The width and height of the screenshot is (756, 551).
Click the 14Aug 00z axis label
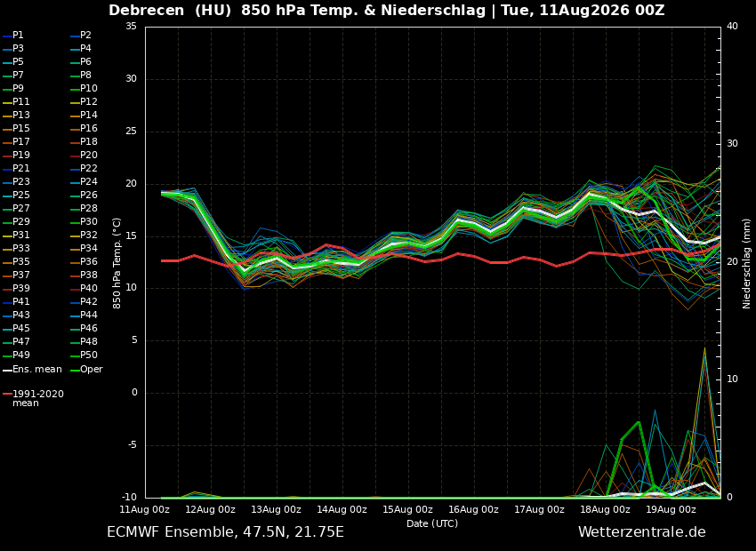(342, 509)
